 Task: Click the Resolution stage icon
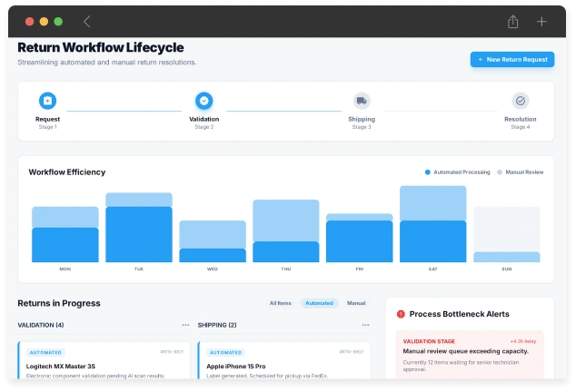pos(520,101)
